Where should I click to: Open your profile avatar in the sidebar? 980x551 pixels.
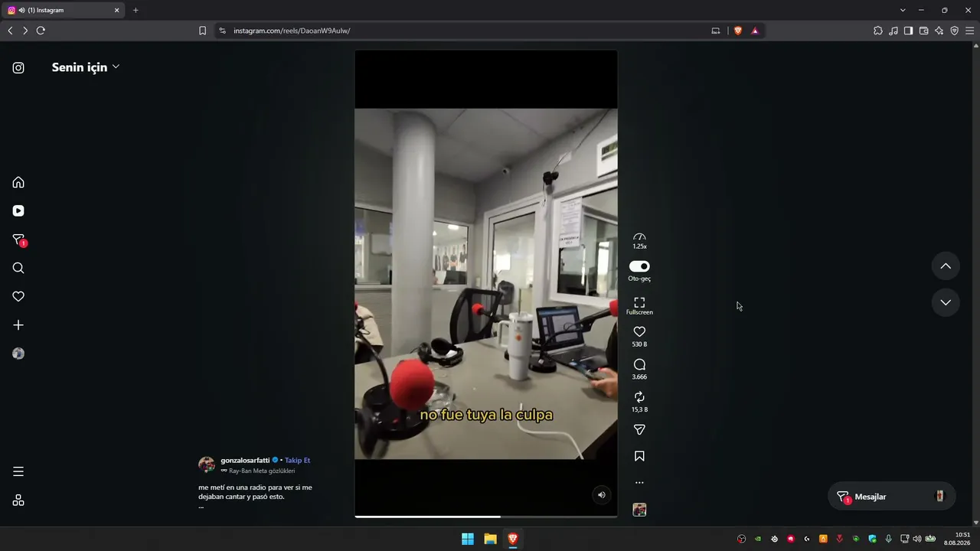click(18, 354)
